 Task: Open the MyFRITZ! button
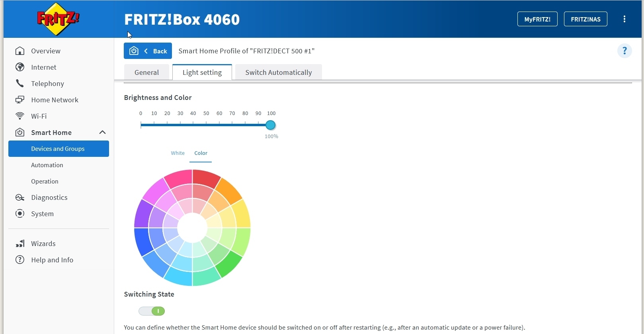(537, 19)
